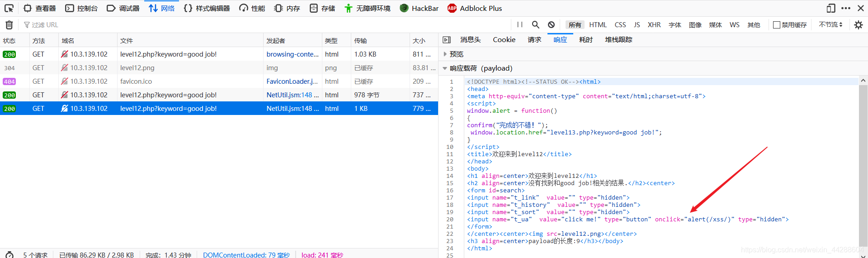Sort by the 类型 column header

336,40
